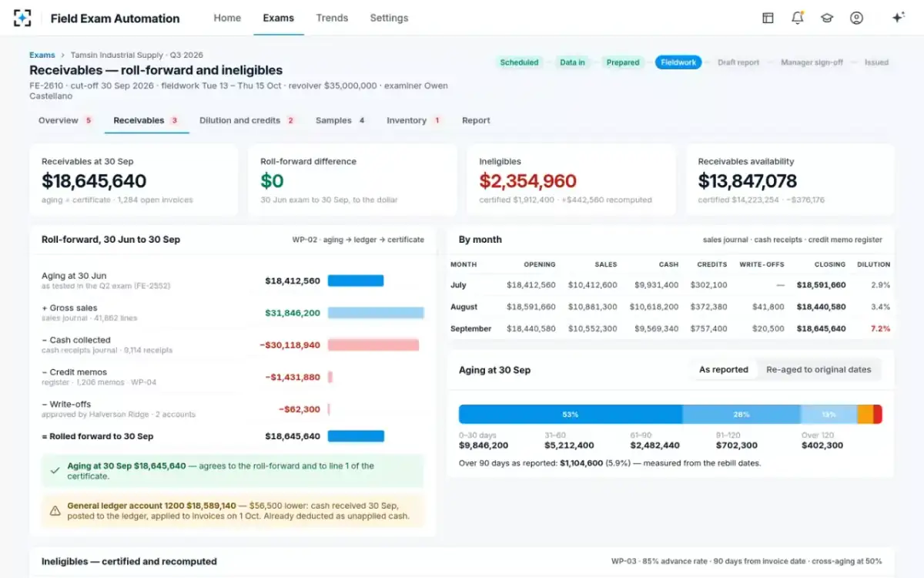Click the August row label
924x578 pixels.
pos(464,307)
